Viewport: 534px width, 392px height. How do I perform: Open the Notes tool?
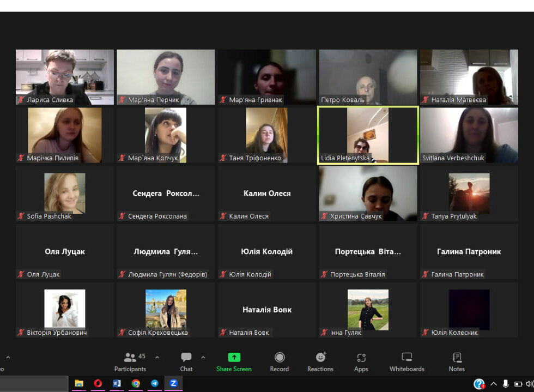(x=457, y=362)
